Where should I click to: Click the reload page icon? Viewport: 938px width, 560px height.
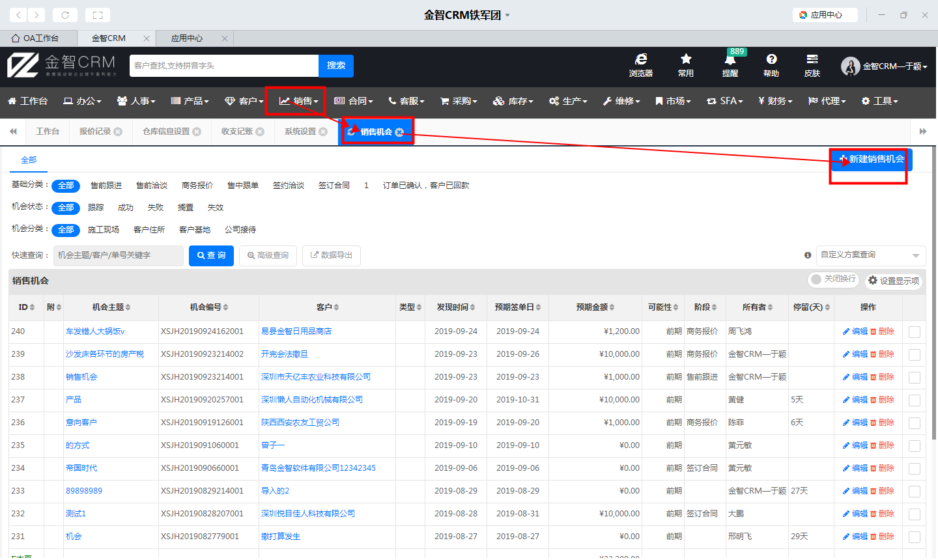point(65,14)
